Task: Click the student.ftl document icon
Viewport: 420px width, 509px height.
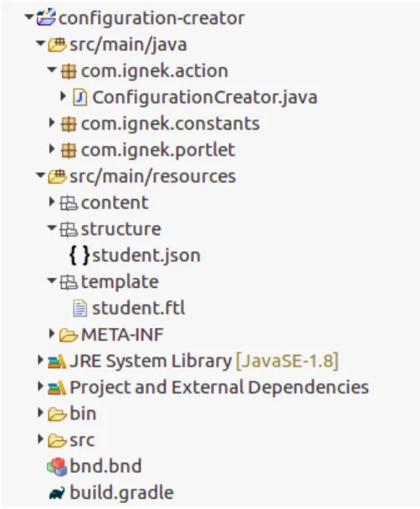Action: coord(79,308)
